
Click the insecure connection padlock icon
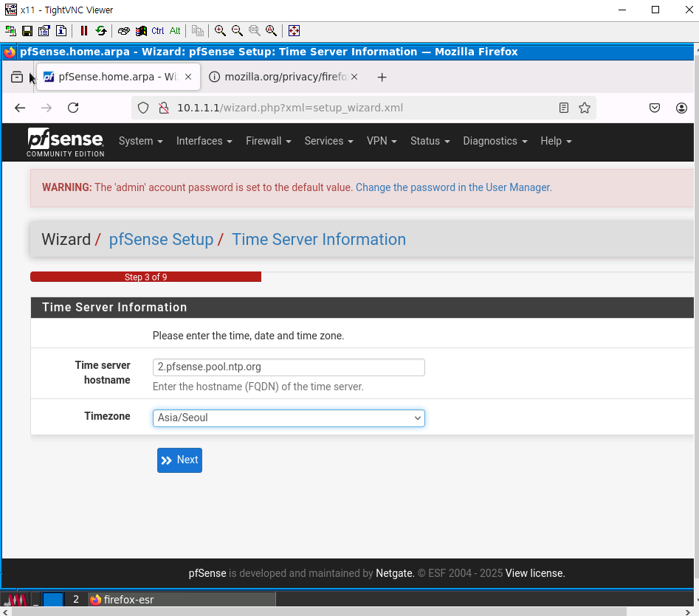164,108
